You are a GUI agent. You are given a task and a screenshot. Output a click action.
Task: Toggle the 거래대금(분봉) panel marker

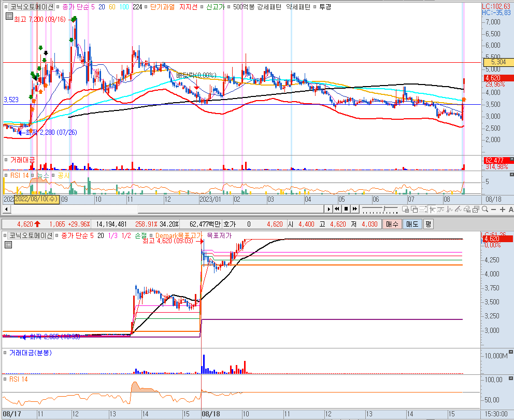point(5,353)
